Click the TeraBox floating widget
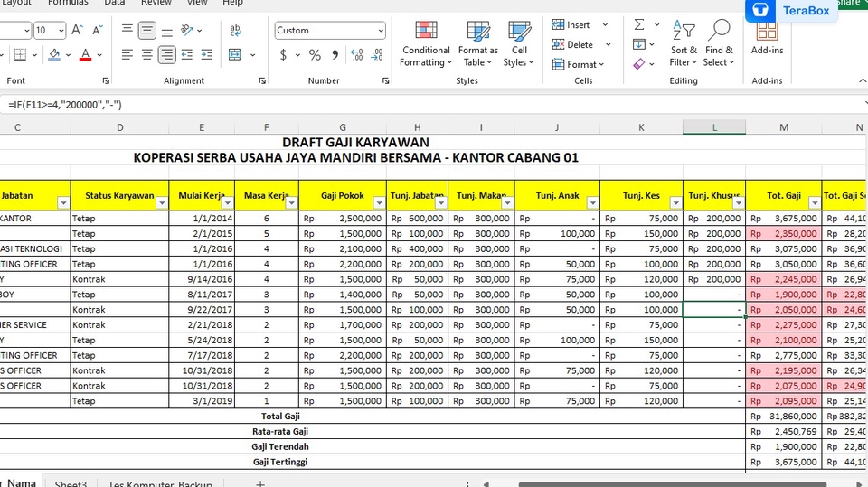The height and width of the screenshot is (487, 868). (790, 11)
